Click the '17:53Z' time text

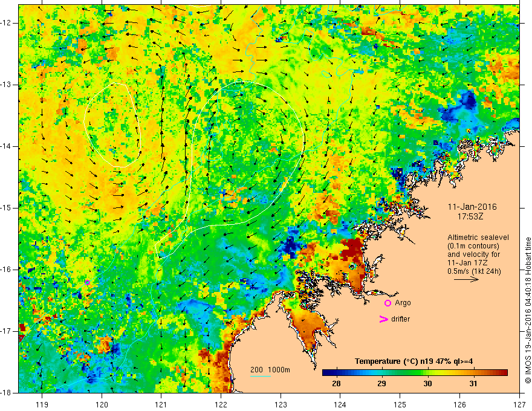coord(470,216)
